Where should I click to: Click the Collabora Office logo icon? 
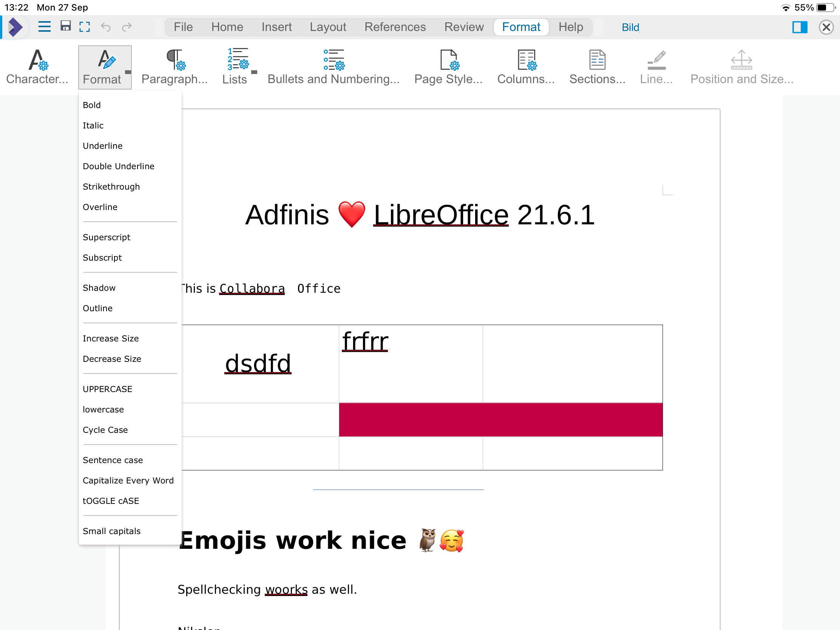[15, 27]
